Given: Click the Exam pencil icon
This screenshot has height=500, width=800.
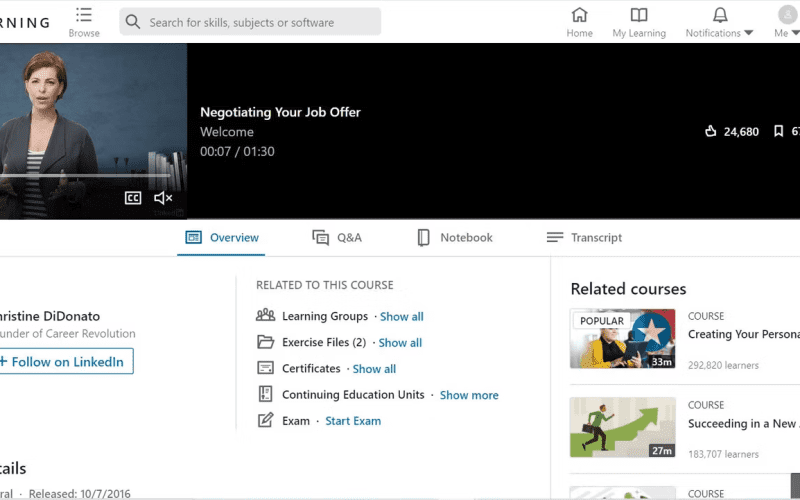Looking at the screenshot, I should click(265, 420).
